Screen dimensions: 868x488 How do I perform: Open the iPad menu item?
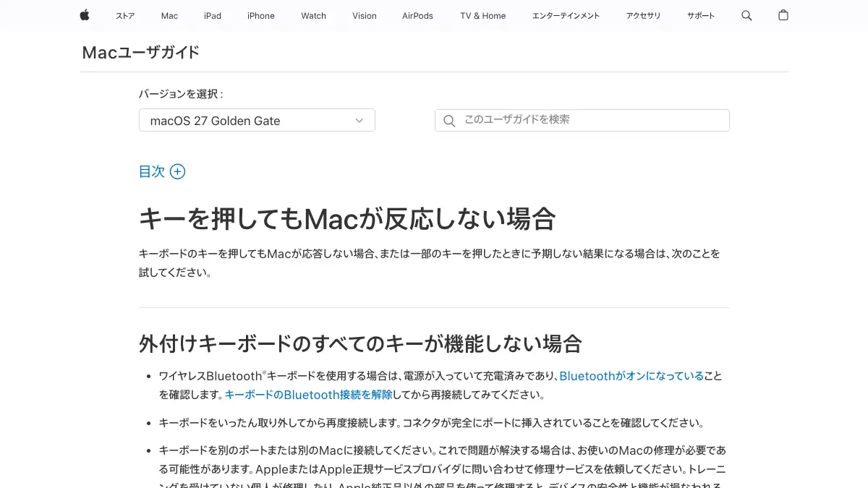(213, 16)
